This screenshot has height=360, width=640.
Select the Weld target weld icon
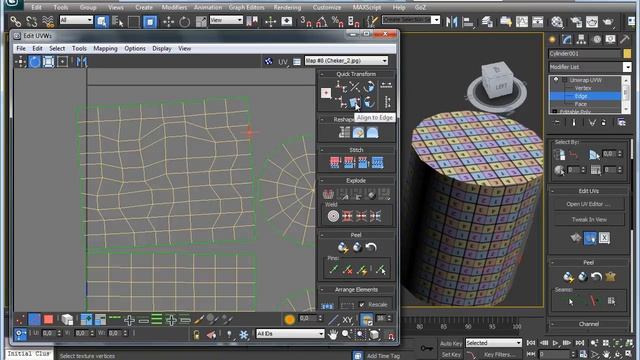333,216
